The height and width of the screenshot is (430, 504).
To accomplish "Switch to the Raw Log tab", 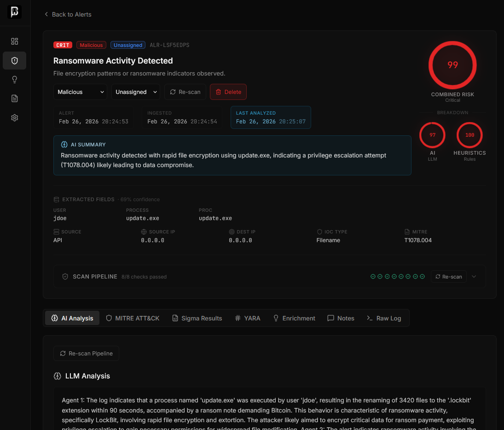I will (x=384, y=318).
